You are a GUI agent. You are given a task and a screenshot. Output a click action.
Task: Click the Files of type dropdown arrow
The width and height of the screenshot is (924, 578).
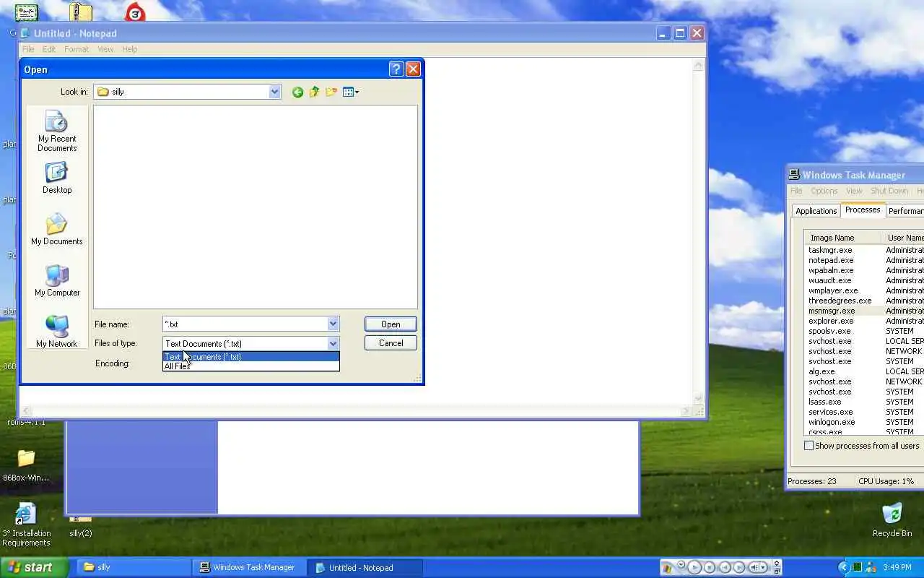[x=333, y=343]
